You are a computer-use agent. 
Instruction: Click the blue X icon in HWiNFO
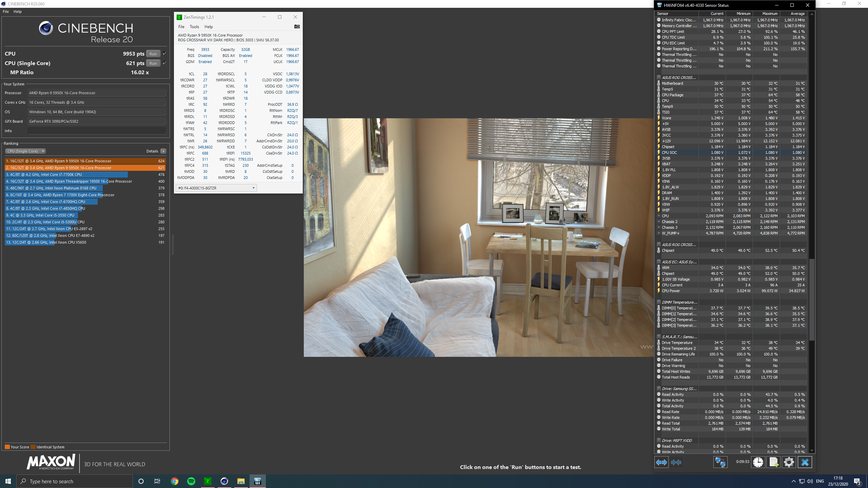(805, 462)
